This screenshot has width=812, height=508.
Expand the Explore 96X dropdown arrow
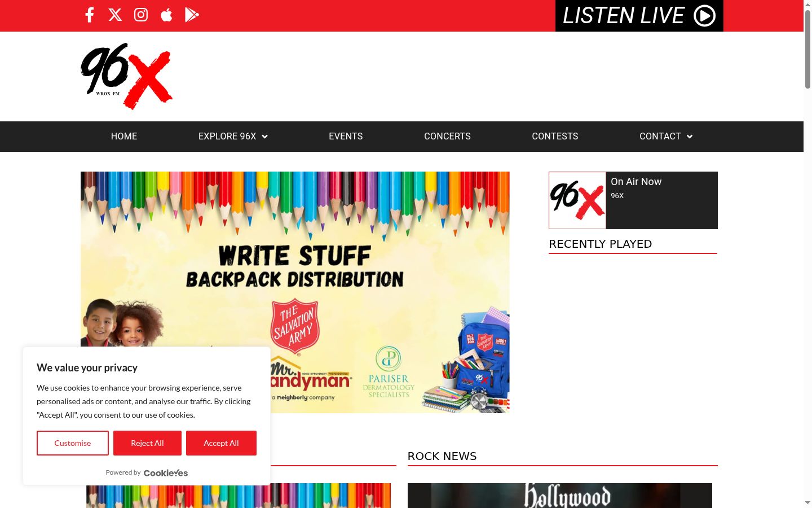click(x=265, y=137)
